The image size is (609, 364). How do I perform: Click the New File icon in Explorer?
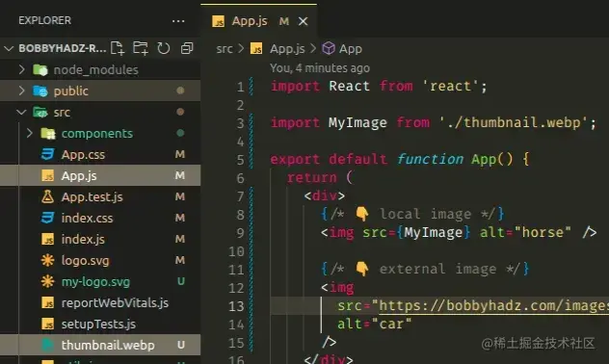[118, 48]
